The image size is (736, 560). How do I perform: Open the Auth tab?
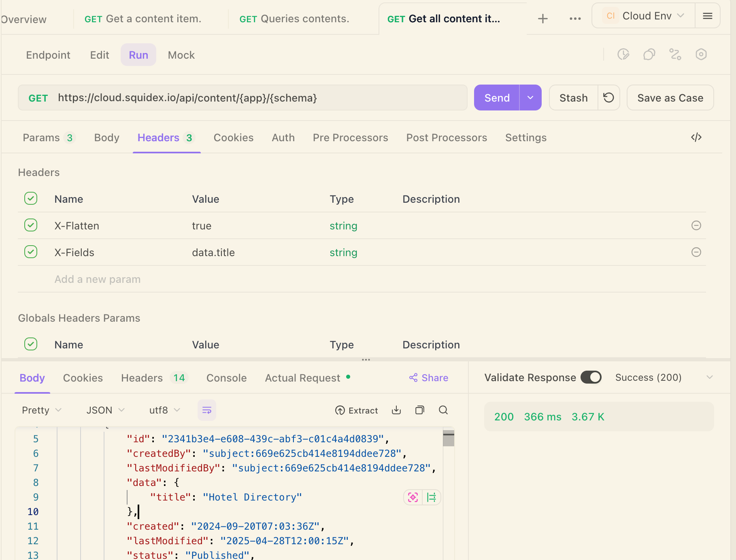(283, 138)
